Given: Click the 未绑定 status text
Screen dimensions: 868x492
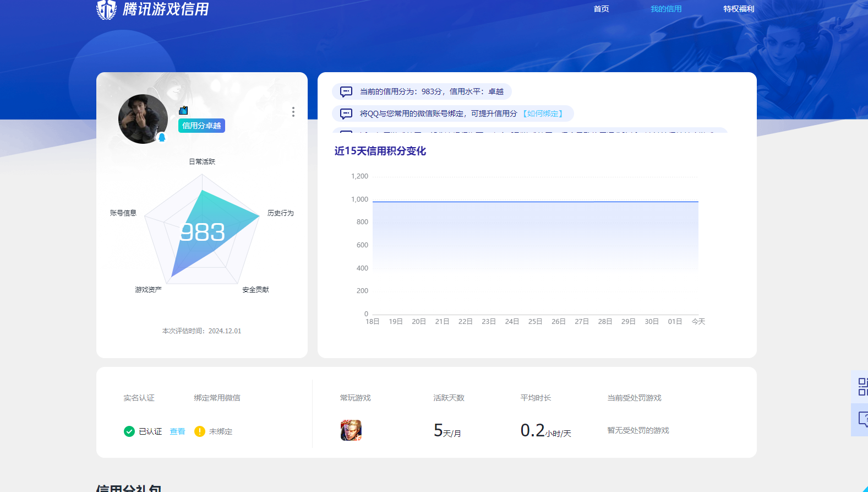Looking at the screenshot, I should pos(221,431).
